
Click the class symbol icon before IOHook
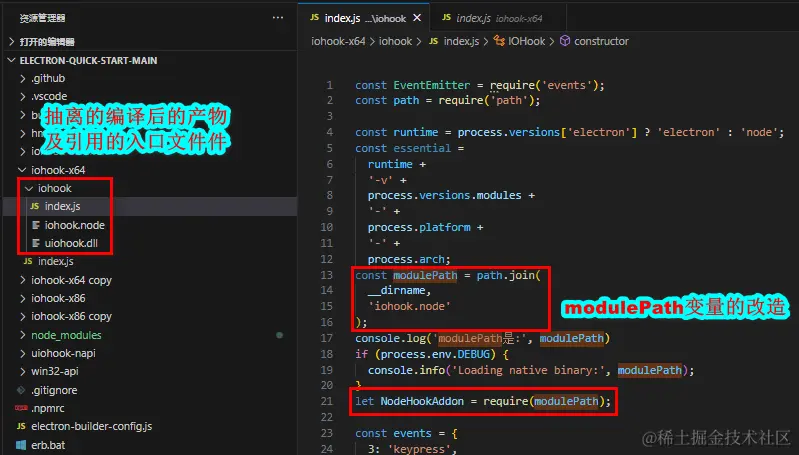[499, 41]
